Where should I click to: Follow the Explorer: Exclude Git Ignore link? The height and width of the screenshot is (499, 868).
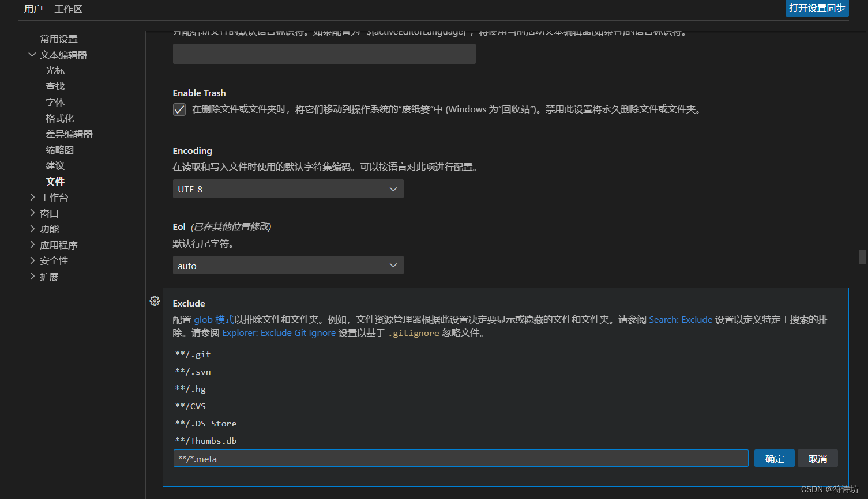(279, 332)
